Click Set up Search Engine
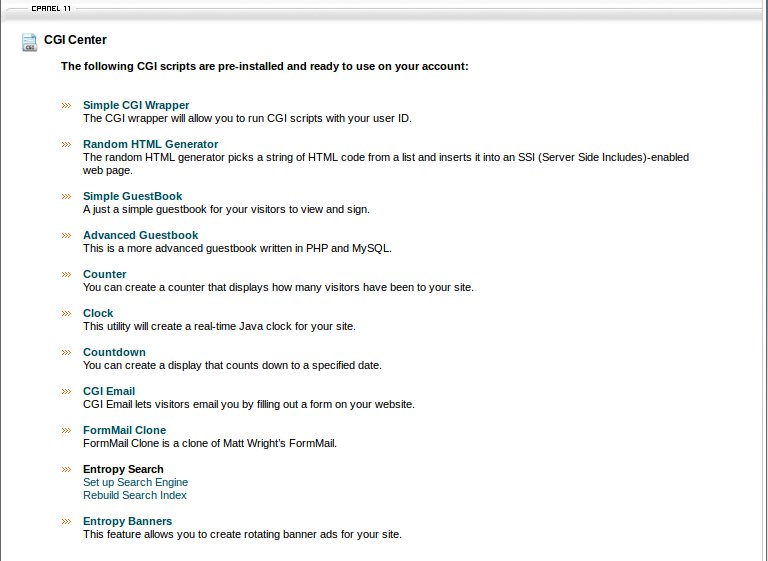768x561 pixels. click(135, 482)
